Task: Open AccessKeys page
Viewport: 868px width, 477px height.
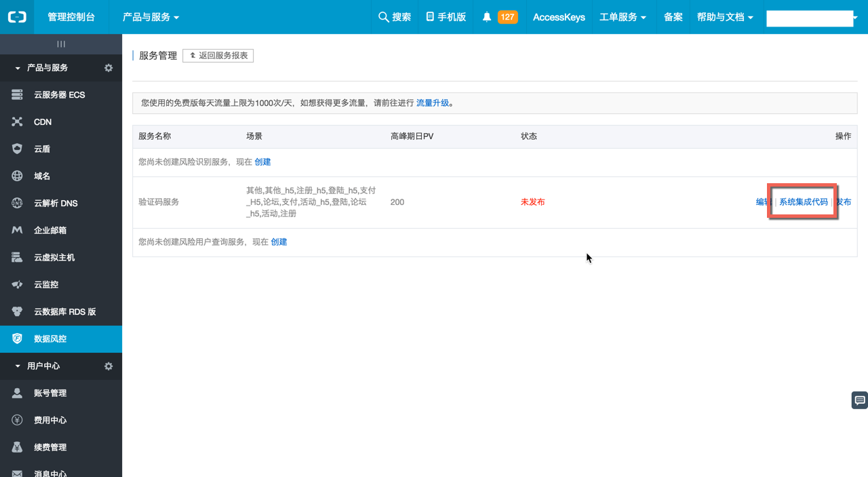Action: [x=559, y=17]
